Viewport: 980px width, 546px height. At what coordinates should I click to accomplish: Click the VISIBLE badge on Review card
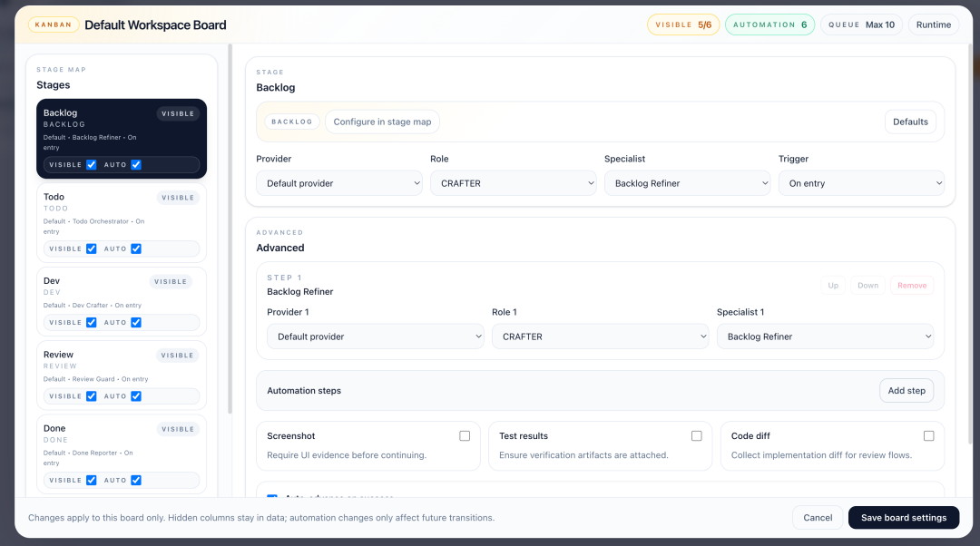coord(178,356)
